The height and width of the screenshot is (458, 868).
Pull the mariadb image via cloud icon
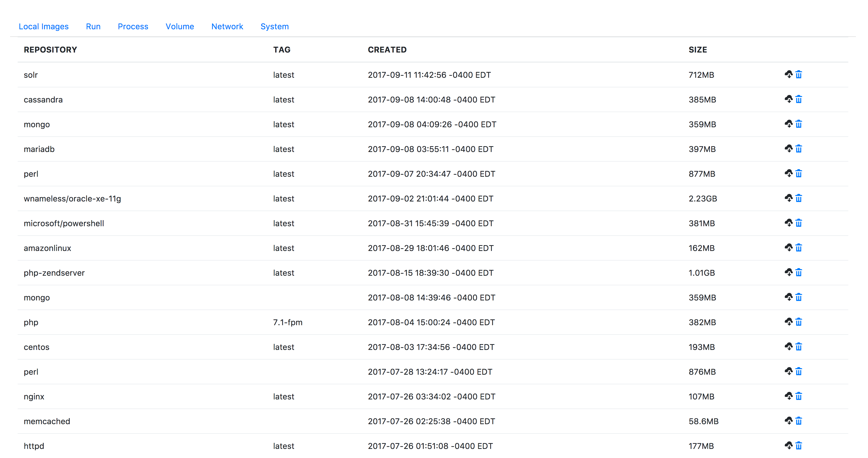tap(788, 149)
